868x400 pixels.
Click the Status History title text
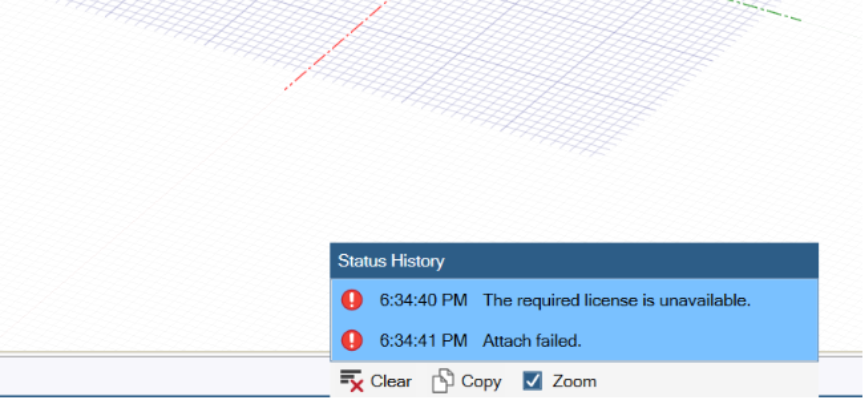pyautogui.click(x=391, y=261)
